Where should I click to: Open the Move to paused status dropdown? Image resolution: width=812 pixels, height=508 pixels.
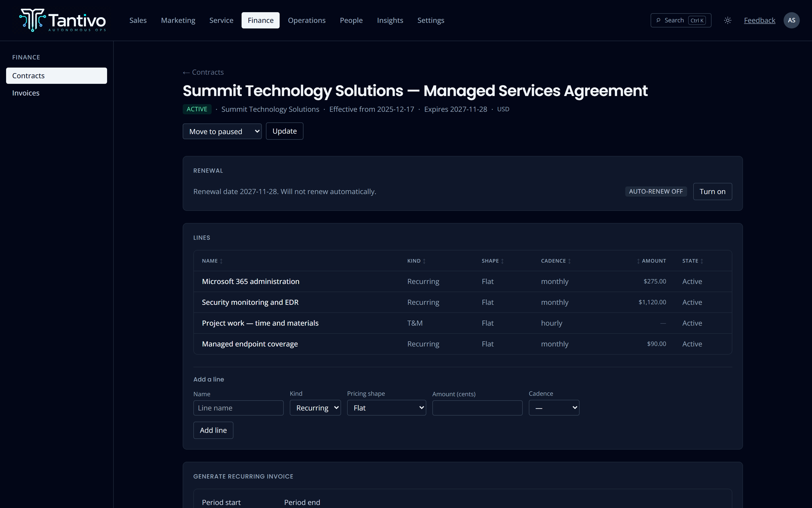coord(222,131)
